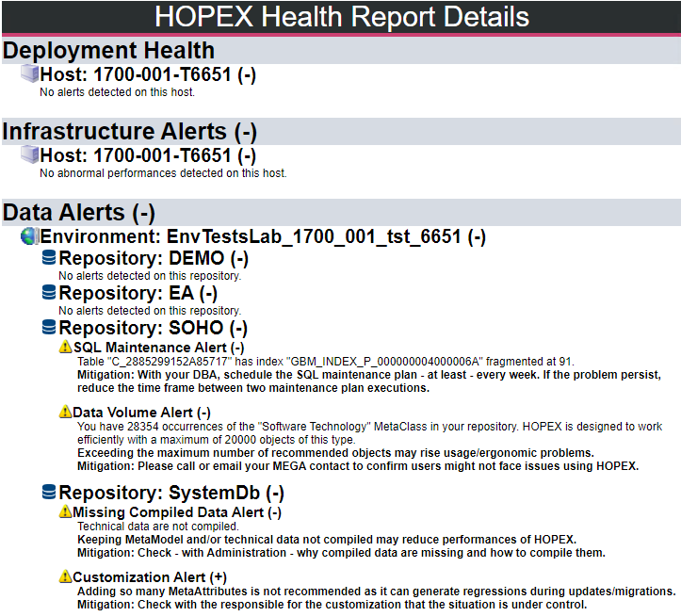Screen dimensions: 681x616
Task: Click the database icon next to Repository: SOHO
Action: tap(49, 328)
